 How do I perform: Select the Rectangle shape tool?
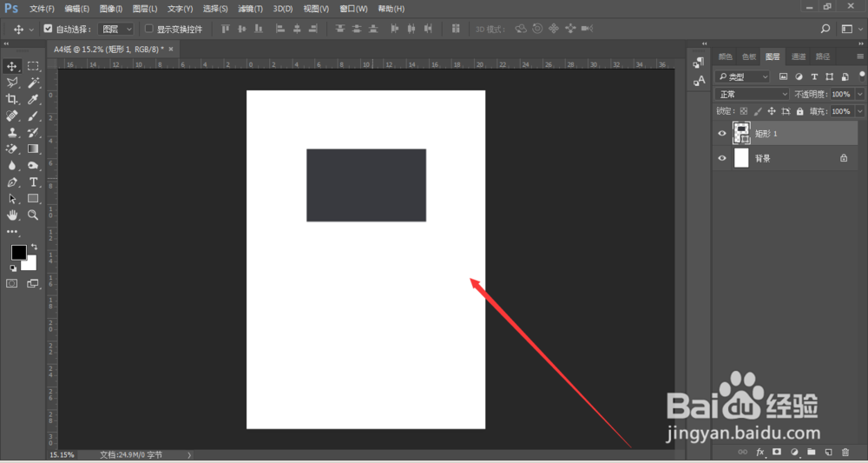[33, 198]
